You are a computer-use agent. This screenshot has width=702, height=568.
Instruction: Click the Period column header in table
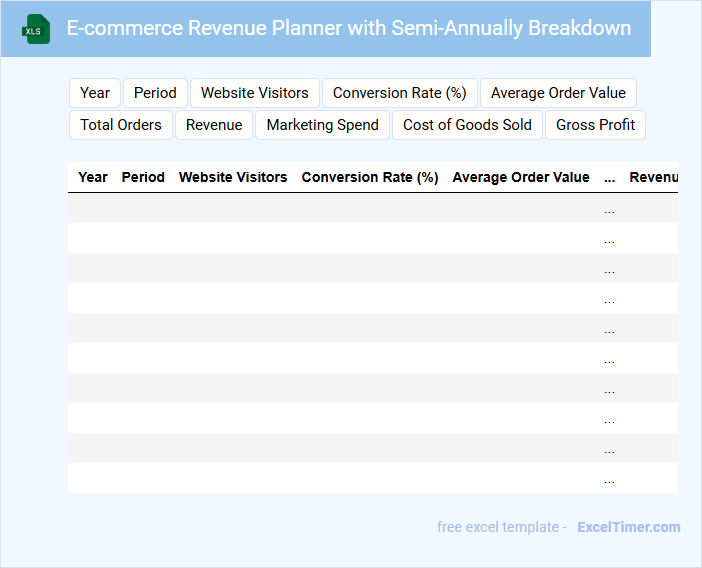pyautogui.click(x=143, y=177)
